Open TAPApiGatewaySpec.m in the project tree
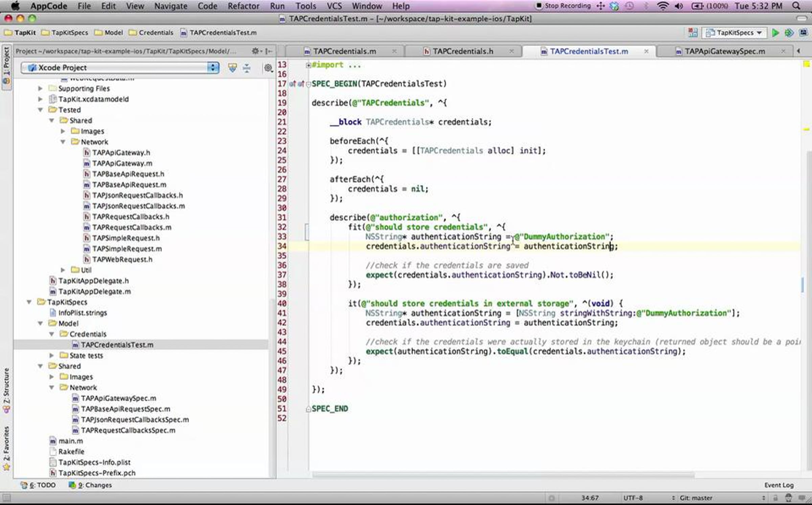This screenshot has height=505, width=812. tap(118, 398)
